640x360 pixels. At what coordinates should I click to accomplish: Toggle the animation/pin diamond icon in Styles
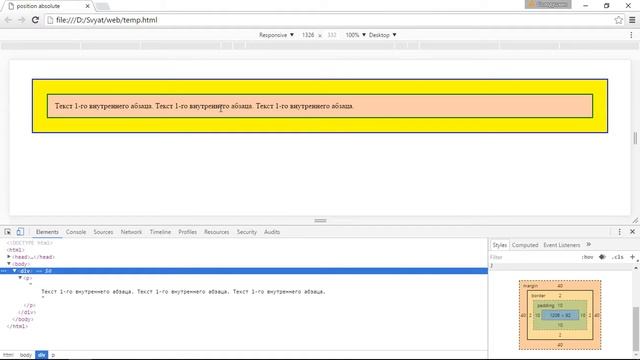coord(602,257)
